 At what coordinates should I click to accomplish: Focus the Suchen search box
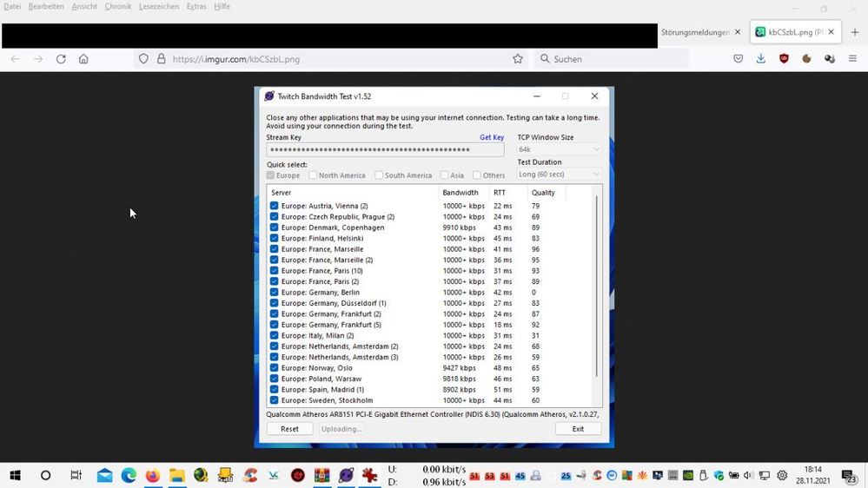(612, 59)
